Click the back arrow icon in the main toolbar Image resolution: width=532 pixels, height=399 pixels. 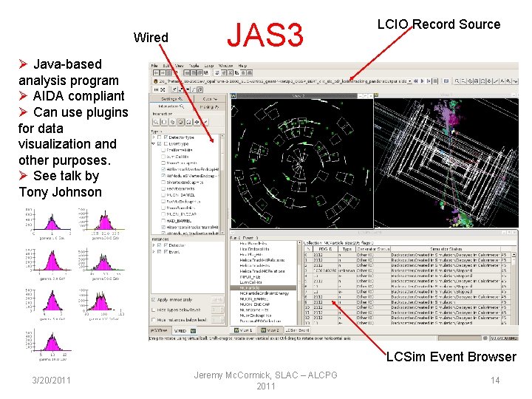(156, 73)
